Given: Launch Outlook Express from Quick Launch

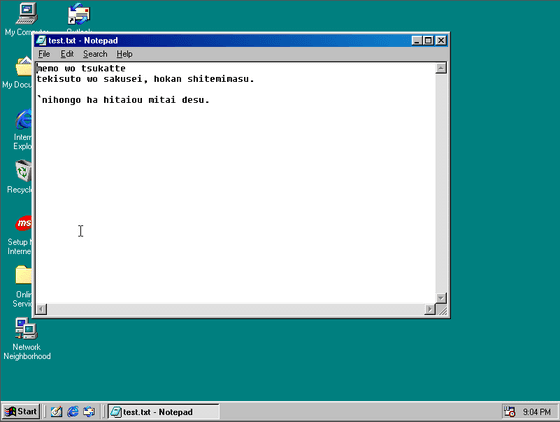Looking at the screenshot, I should click(x=89, y=412).
